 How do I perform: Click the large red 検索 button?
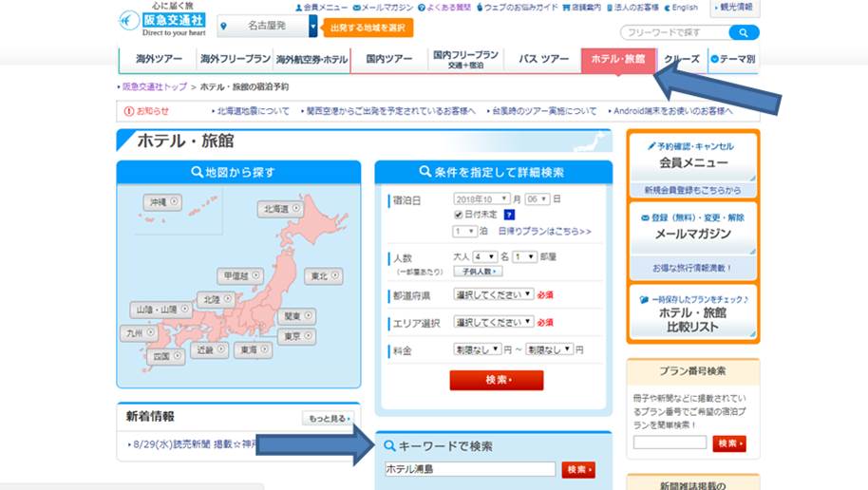coord(497,381)
